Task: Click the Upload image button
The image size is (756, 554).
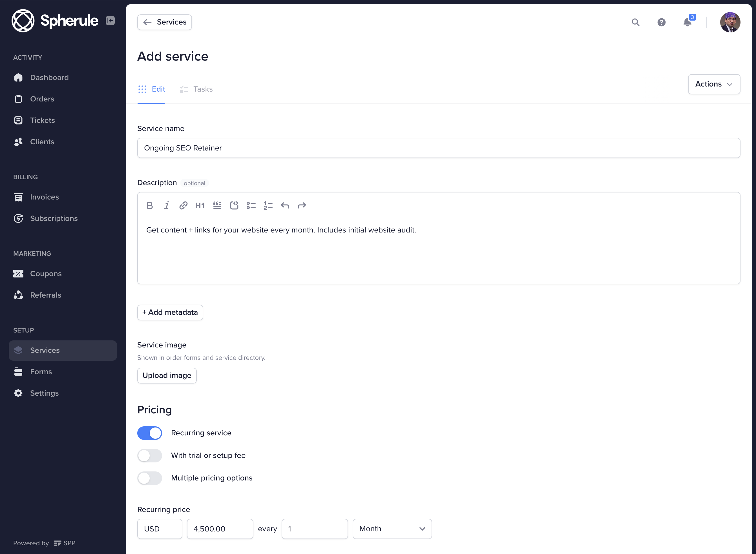Action: click(167, 375)
